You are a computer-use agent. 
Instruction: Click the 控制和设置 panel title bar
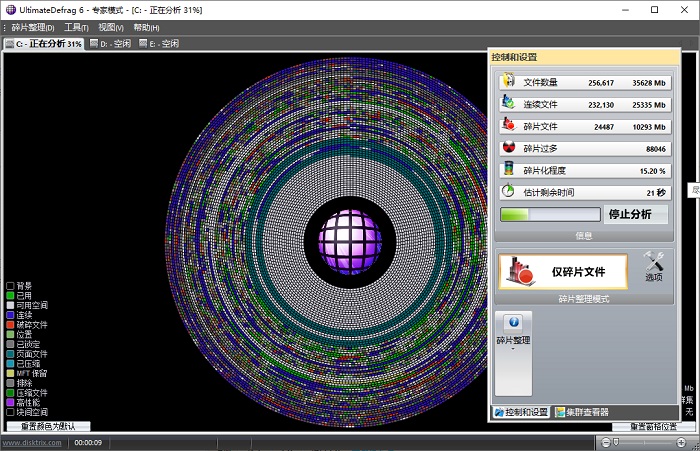point(584,57)
